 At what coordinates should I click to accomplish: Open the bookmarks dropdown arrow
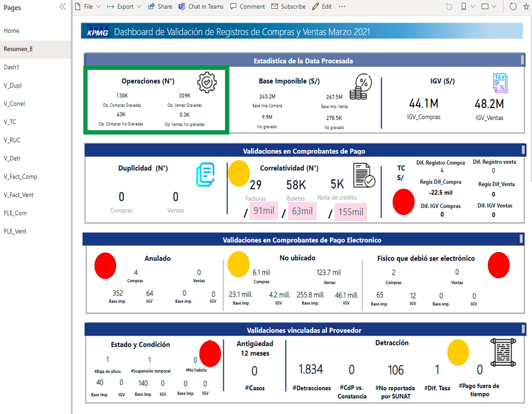pyautogui.click(x=473, y=7)
